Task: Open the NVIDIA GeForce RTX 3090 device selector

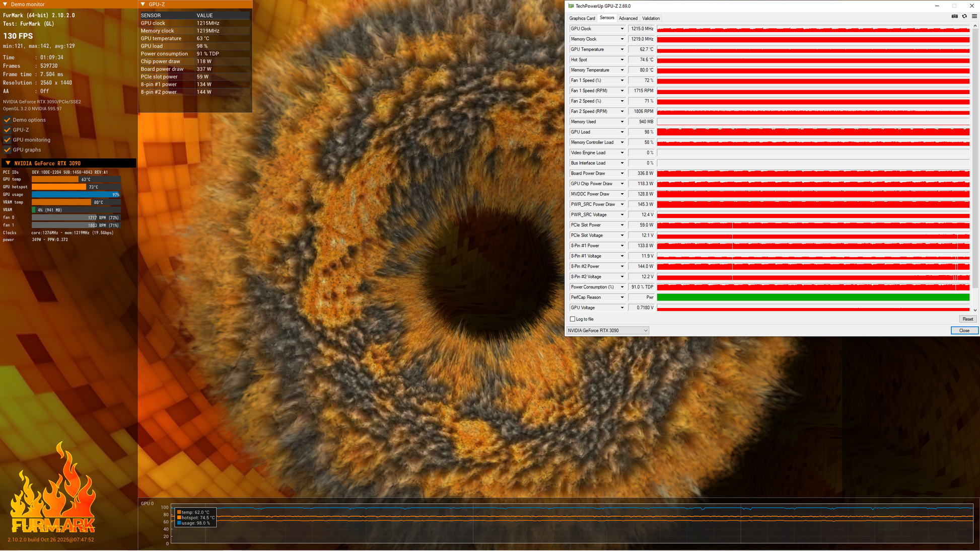Action: (x=607, y=331)
